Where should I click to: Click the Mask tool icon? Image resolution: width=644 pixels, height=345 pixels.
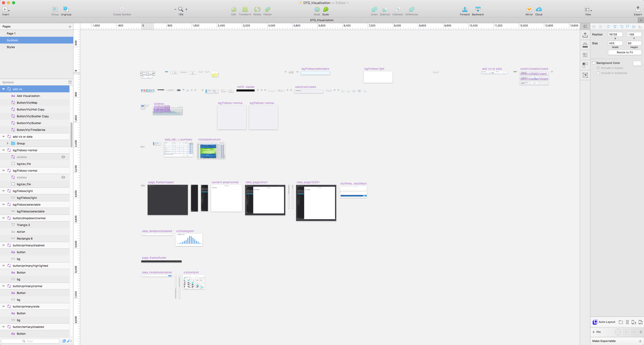coord(317,9)
